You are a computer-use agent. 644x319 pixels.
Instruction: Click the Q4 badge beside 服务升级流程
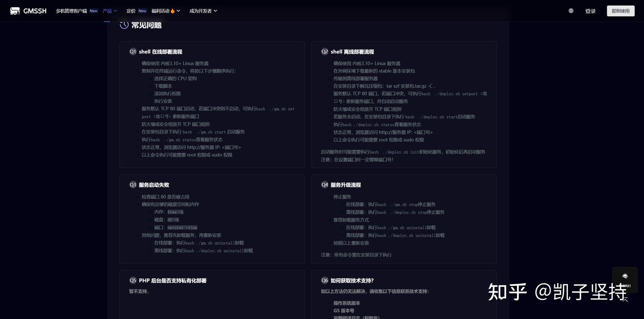point(325,185)
